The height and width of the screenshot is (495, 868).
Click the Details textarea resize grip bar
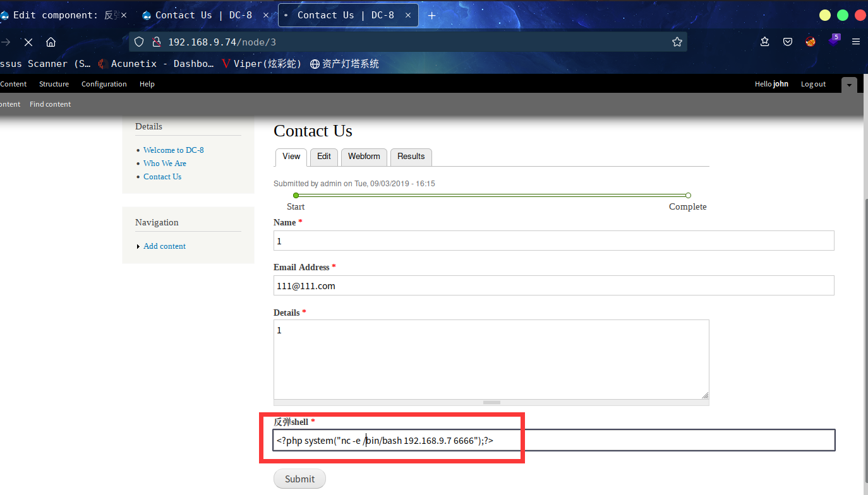(491, 402)
